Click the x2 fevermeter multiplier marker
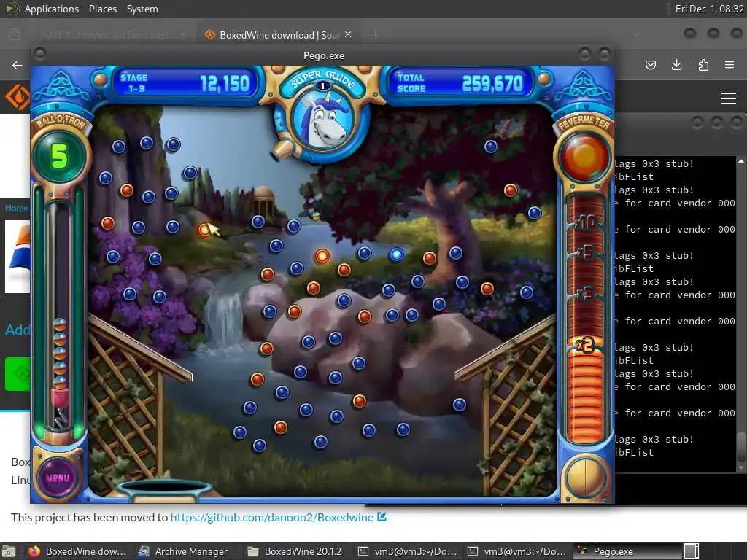Screen dimensions: 747x560 [584, 344]
